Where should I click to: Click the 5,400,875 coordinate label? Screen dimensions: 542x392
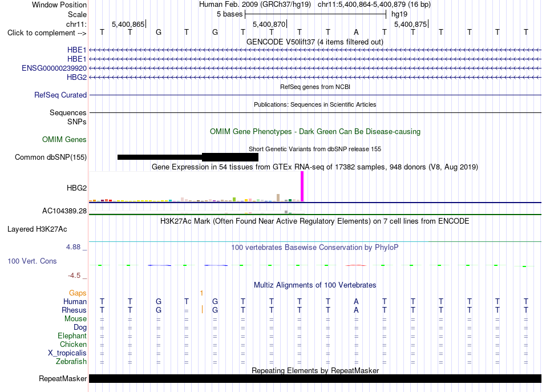click(x=411, y=24)
